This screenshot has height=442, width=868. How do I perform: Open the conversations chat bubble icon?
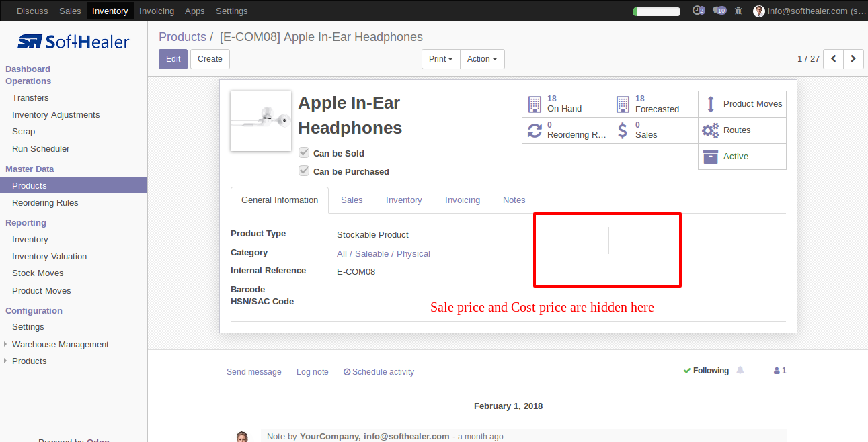[719, 11]
